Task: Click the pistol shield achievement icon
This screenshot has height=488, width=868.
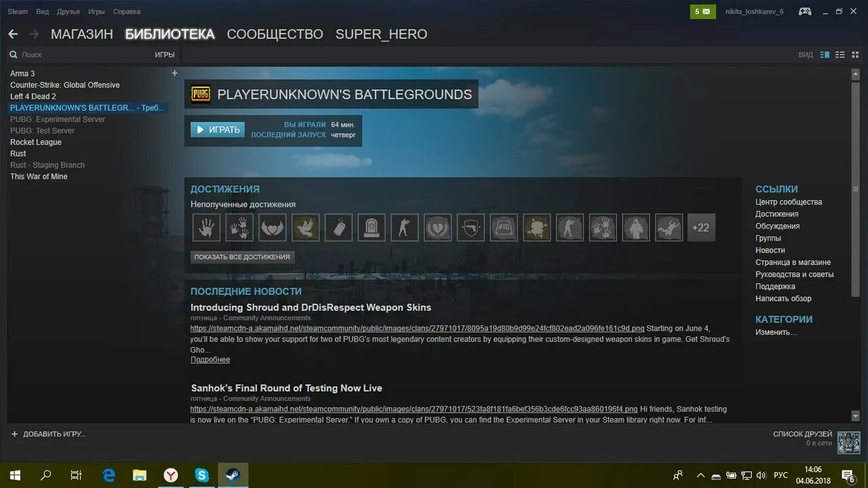Action: click(x=471, y=228)
